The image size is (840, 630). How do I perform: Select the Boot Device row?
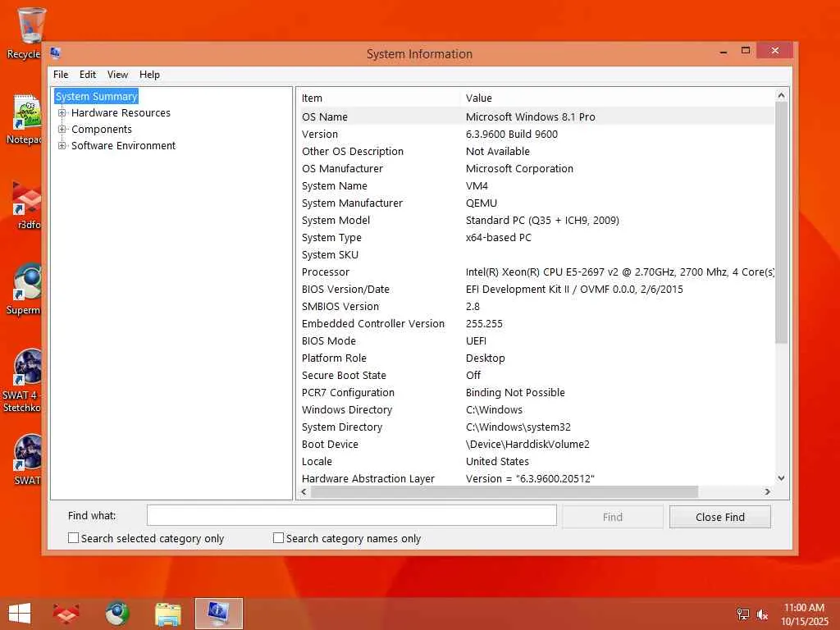[536, 444]
